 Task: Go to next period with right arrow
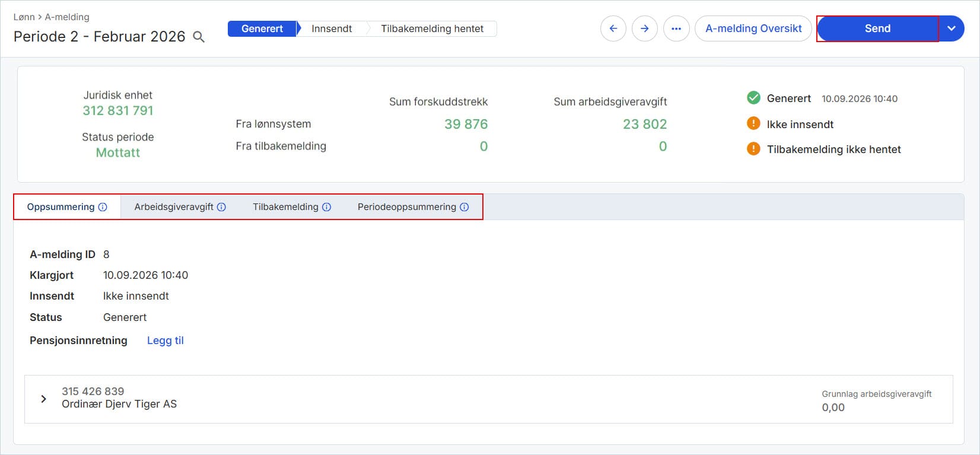pos(645,28)
